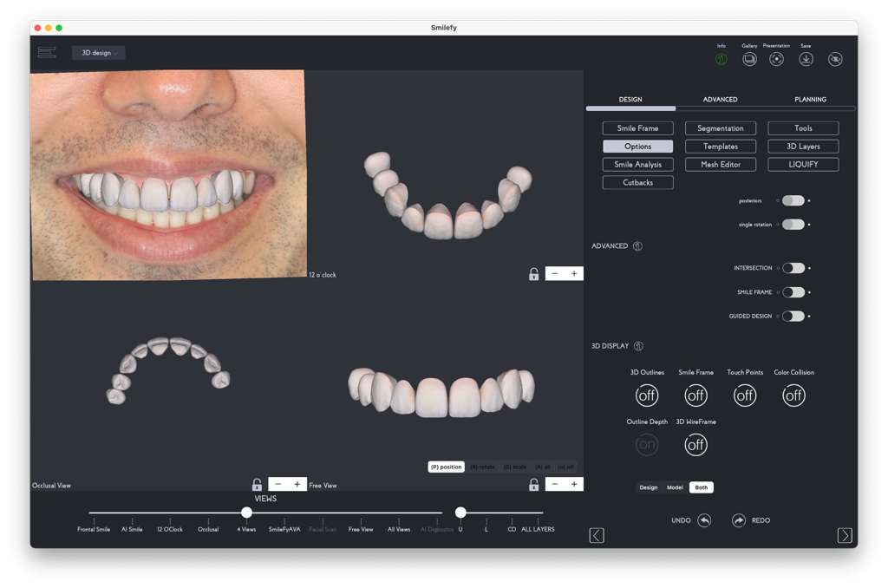Click the Smile Analysis button
This screenshot has height=588, width=888.
click(x=637, y=165)
